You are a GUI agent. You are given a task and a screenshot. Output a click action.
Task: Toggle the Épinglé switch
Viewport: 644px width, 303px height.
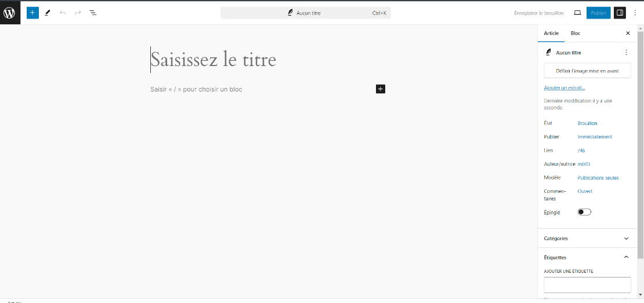584,212
